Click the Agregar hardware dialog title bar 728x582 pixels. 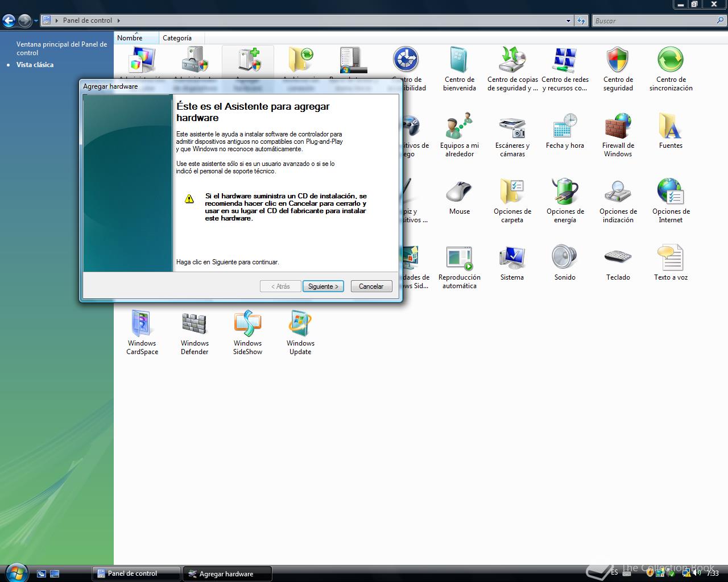pyautogui.click(x=241, y=86)
